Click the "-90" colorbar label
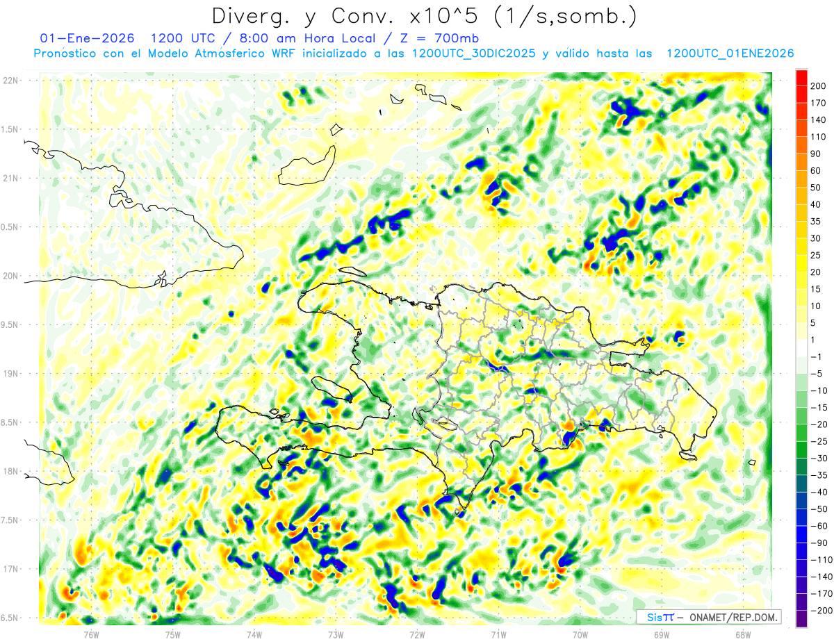 click(819, 543)
